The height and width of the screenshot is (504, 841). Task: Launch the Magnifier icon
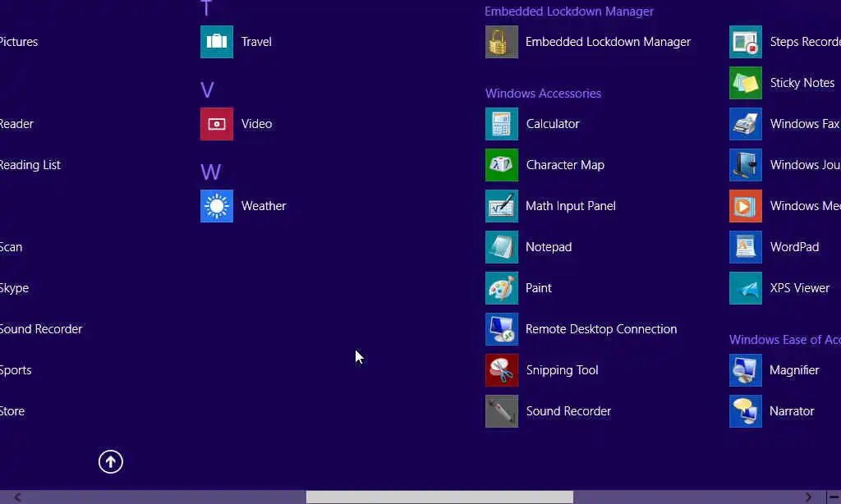[x=746, y=370]
